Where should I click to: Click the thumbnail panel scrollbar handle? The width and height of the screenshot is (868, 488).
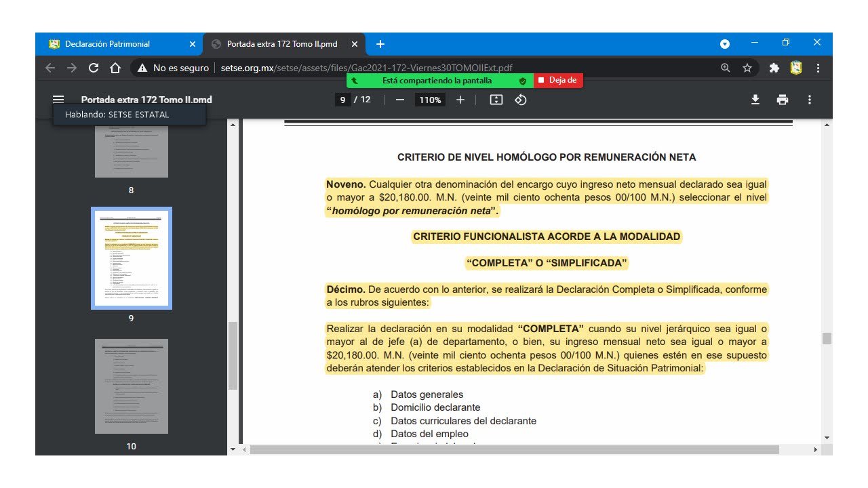tap(233, 355)
